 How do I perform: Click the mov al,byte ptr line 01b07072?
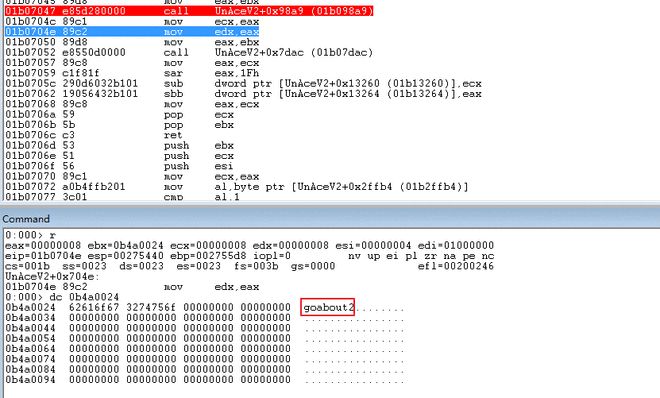coord(237,187)
